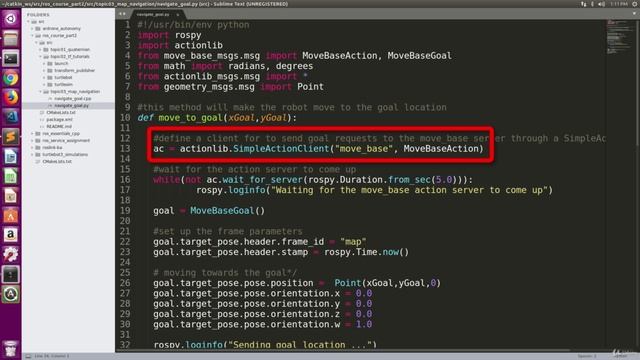Expand the turtlesim folder
640x360 pixels.
(x=44, y=84)
